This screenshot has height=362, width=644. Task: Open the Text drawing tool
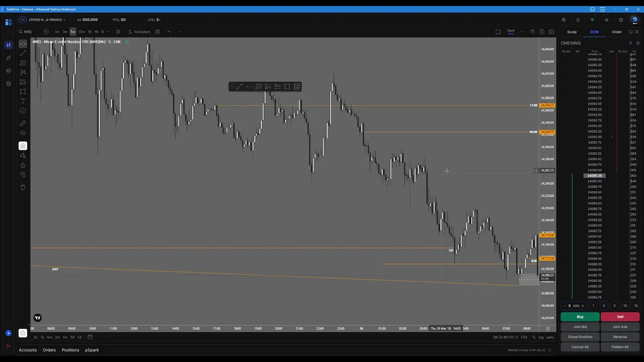click(23, 101)
